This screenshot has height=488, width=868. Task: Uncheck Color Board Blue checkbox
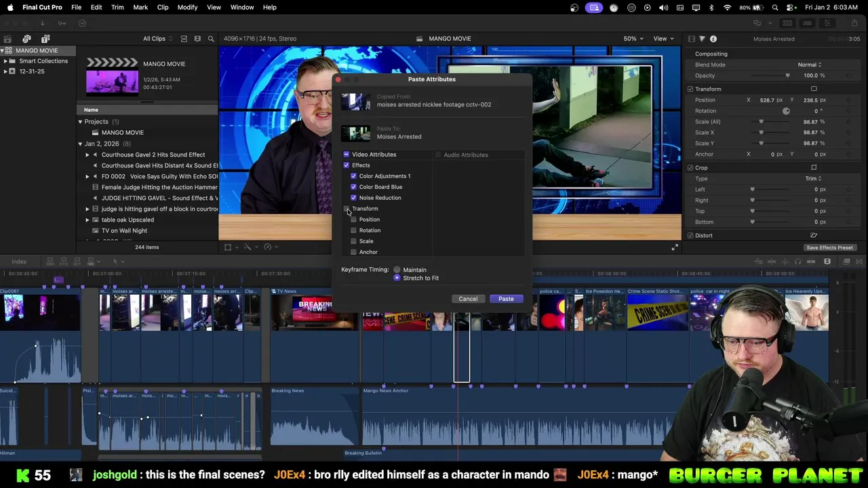(x=353, y=187)
